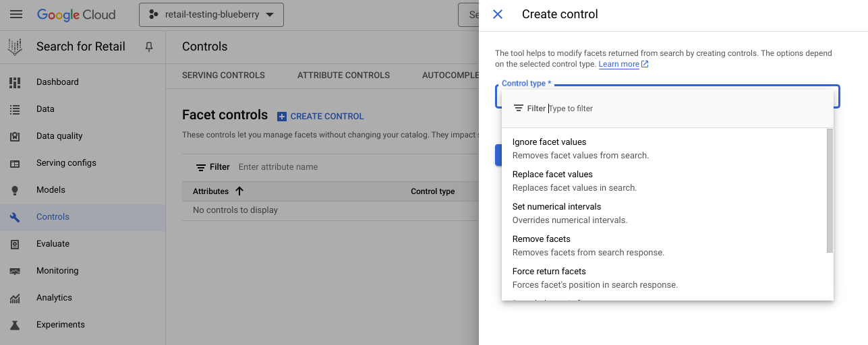Select the Models lightbulb item

coord(51,190)
